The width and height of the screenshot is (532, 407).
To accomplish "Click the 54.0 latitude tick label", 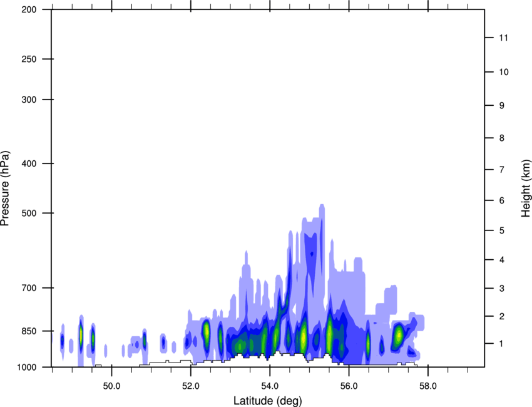I will pos(270,386).
